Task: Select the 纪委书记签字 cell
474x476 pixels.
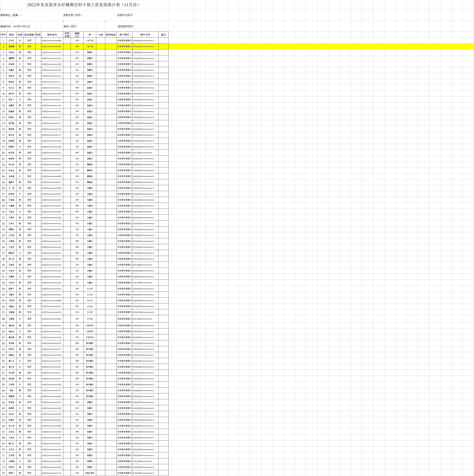Action: click(x=125, y=15)
